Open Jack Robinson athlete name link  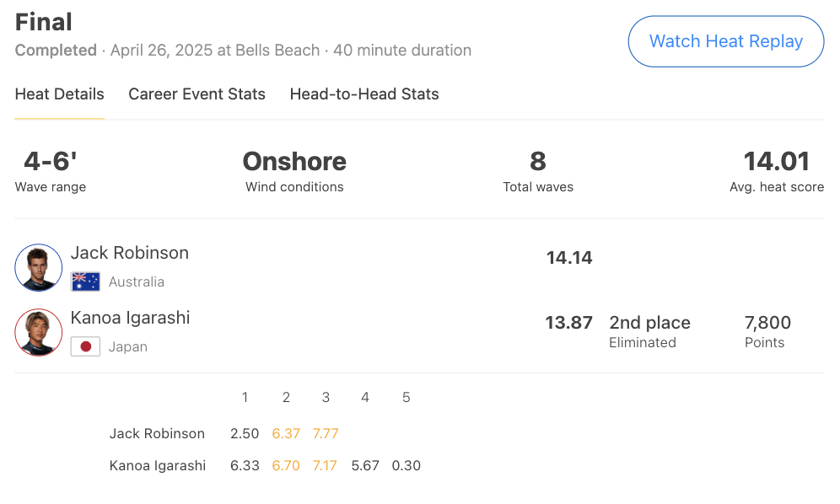pyautogui.click(x=130, y=252)
